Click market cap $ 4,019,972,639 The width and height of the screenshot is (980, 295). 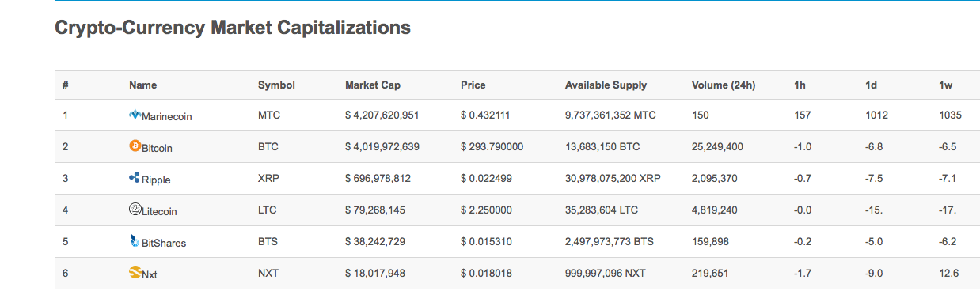382,146
